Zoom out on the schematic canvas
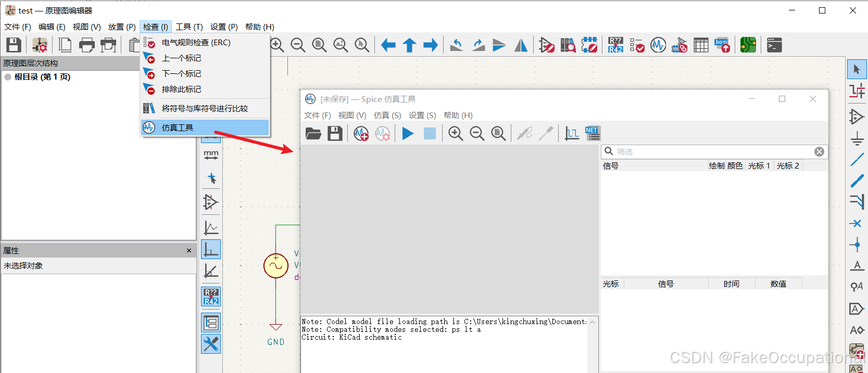The image size is (868, 373). coord(298,45)
